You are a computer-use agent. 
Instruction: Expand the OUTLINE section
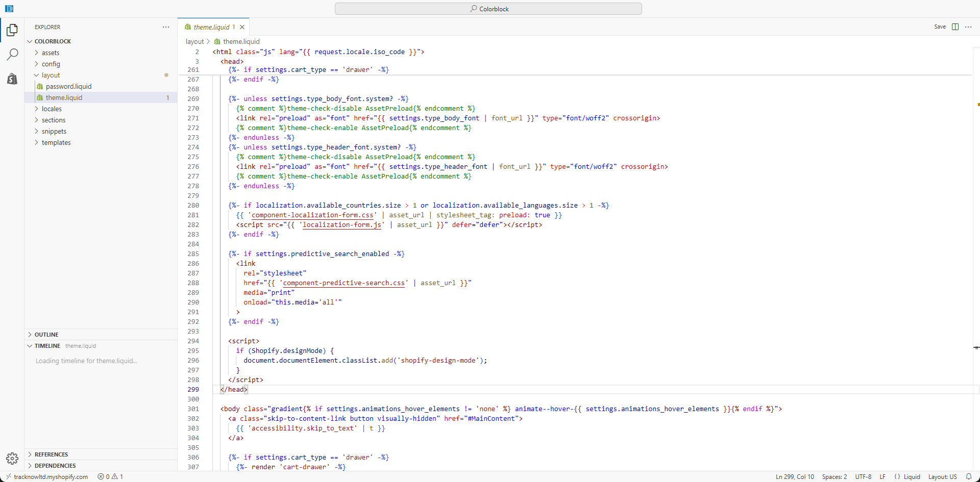click(x=46, y=335)
